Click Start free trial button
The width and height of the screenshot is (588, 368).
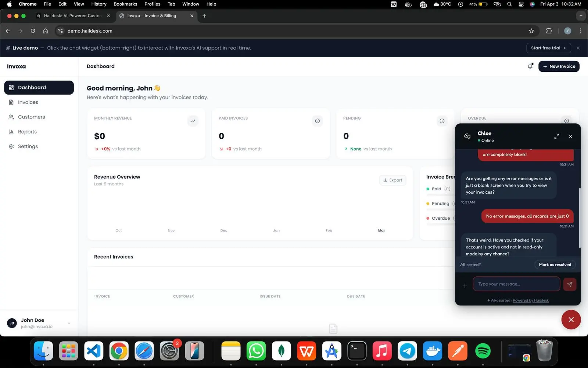(x=548, y=48)
